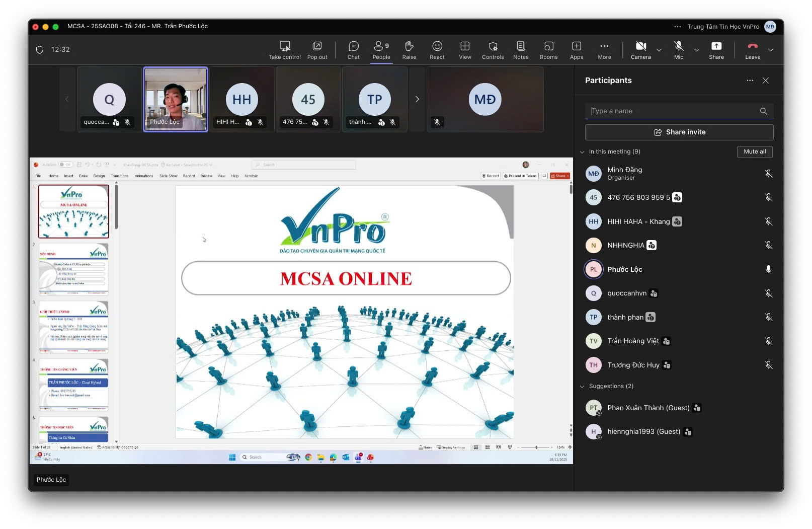Click the participant search magnifier icon

(x=763, y=111)
